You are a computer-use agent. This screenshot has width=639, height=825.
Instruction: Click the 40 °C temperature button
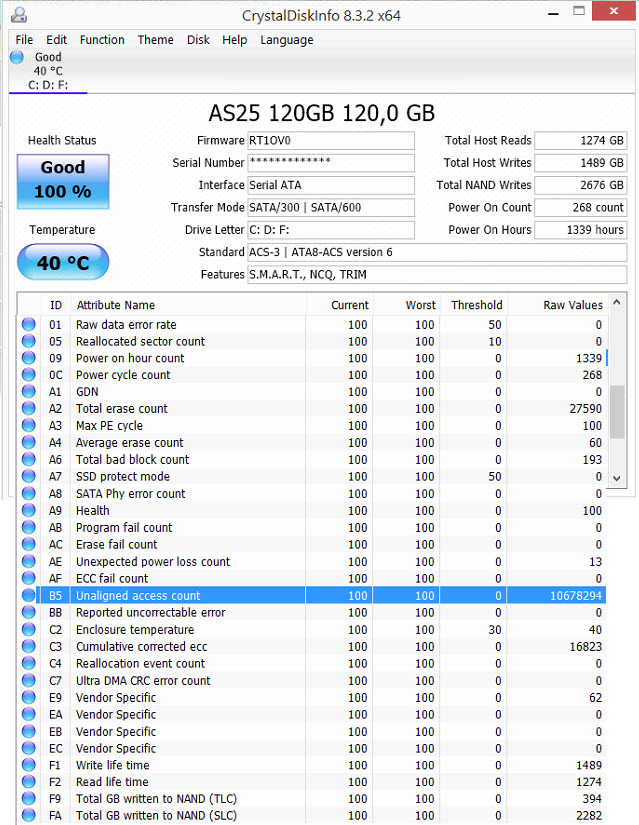coord(63,262)
